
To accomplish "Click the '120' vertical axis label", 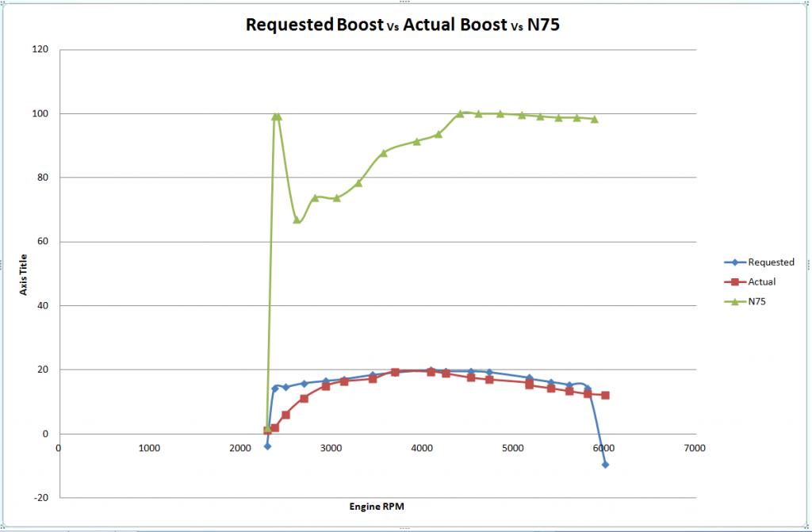I will [x=40, y=50].
